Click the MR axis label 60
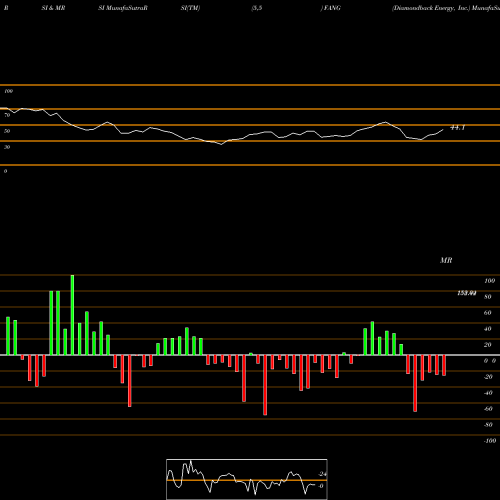The image size is (500, 500). pos(487,313)
